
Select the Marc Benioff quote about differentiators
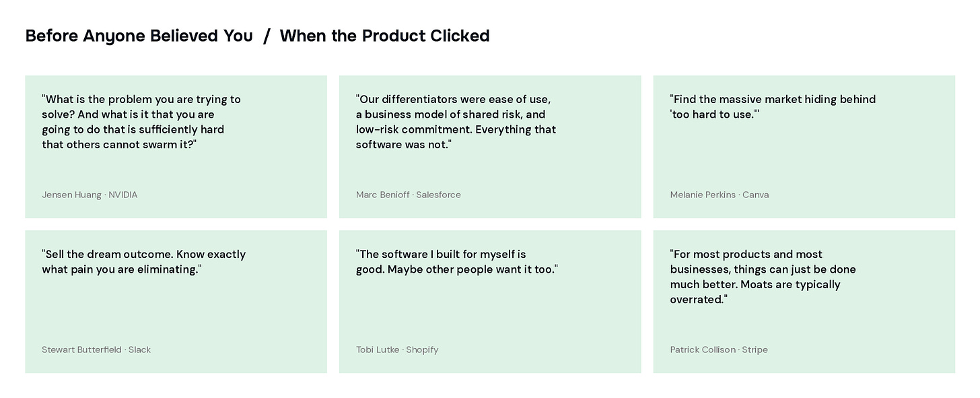click(x=456, y=122)
